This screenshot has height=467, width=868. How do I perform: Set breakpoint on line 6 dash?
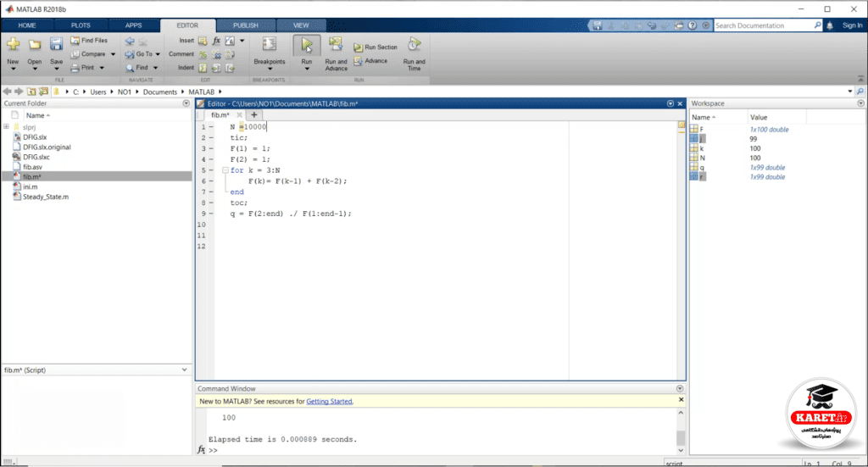211,181
